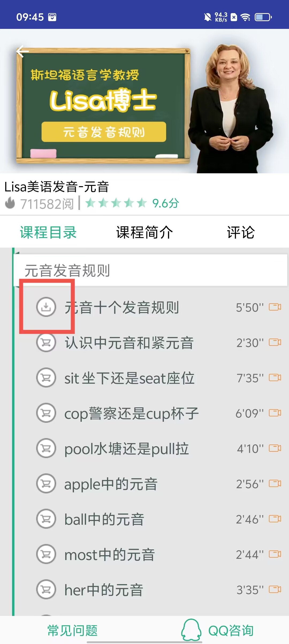Tap cart icon beside apple中的元音
Image resolution: width=289 pixels, height=644 pixels.
pyautogui.click(x=46, y=484)
